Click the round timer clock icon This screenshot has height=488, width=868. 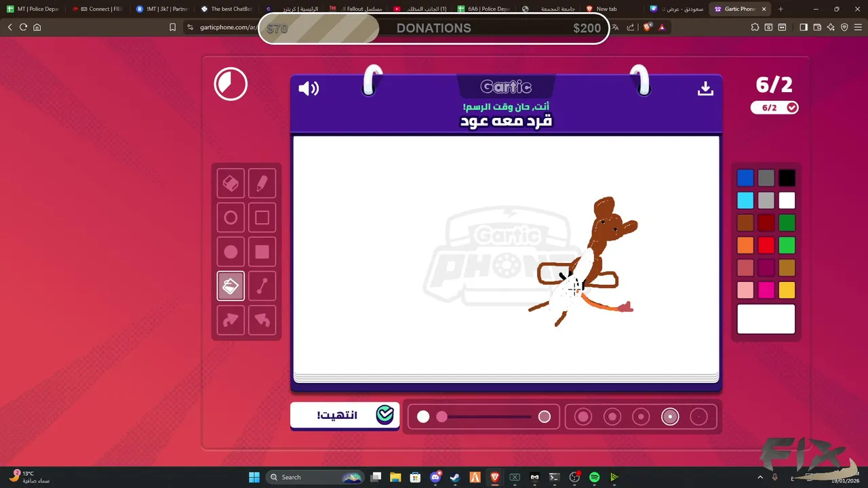tap(231, 84)
